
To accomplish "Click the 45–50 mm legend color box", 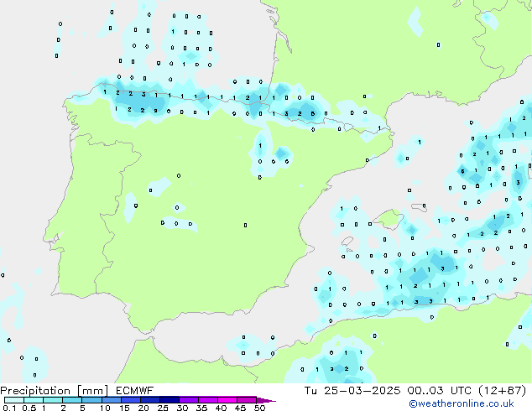I will 247,400.
